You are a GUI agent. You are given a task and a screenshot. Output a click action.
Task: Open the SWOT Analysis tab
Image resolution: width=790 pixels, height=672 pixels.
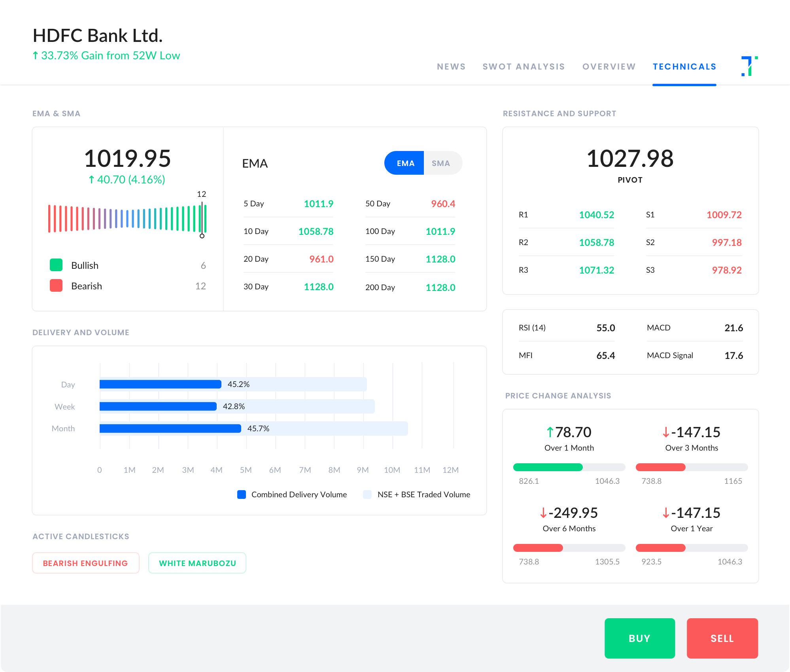524,67
